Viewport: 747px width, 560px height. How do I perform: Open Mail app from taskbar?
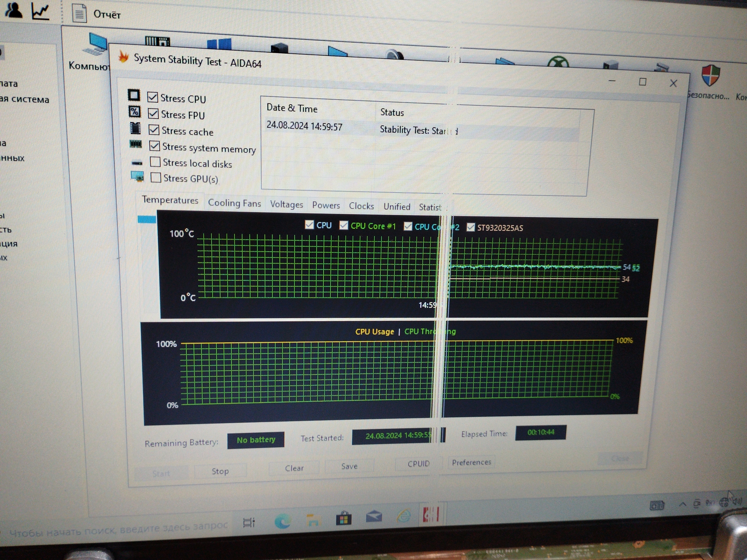[x=374, y=516]
